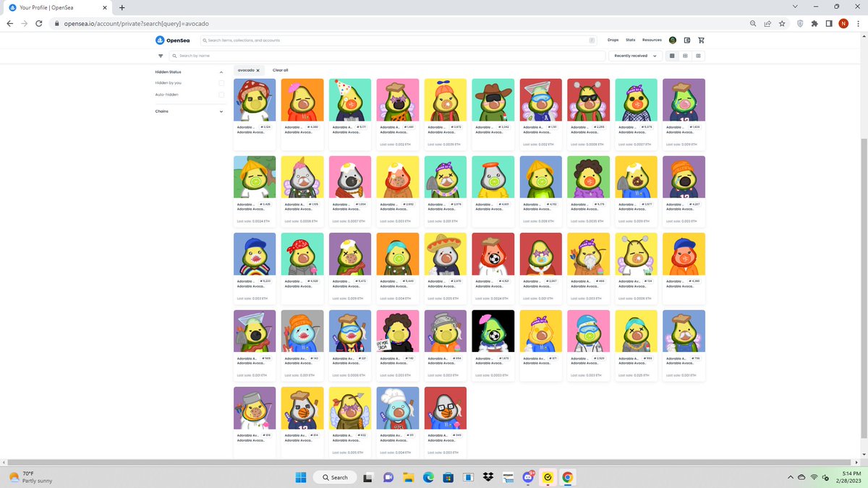The width and height of the screenshot is (868, 488).
Task: Toggle the filter sidebar icon
Action: point(161,56)
